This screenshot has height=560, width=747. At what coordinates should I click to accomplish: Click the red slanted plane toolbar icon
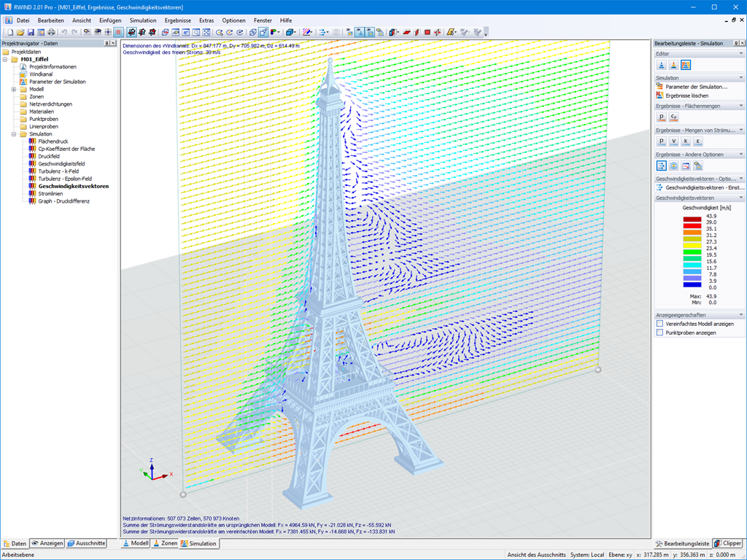coord(406,32)
